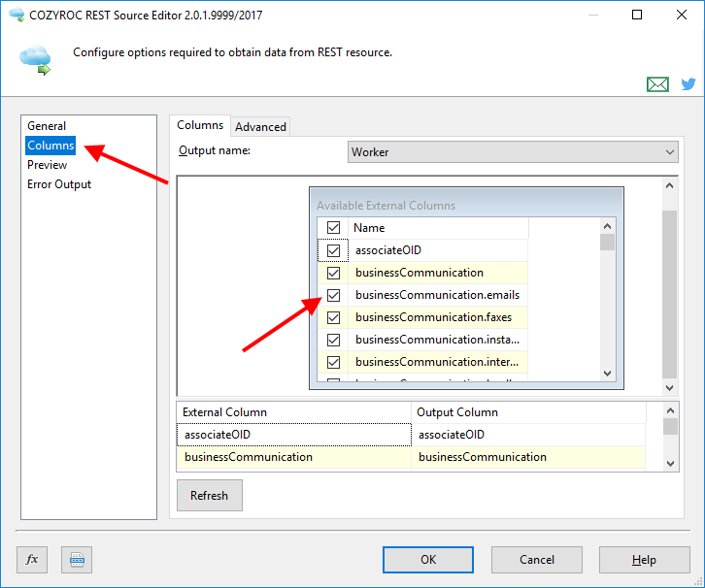Screen dimensions: 705x588
Task: Select the businessCommunication.insta... row name
Action: [x=438, y=340]
